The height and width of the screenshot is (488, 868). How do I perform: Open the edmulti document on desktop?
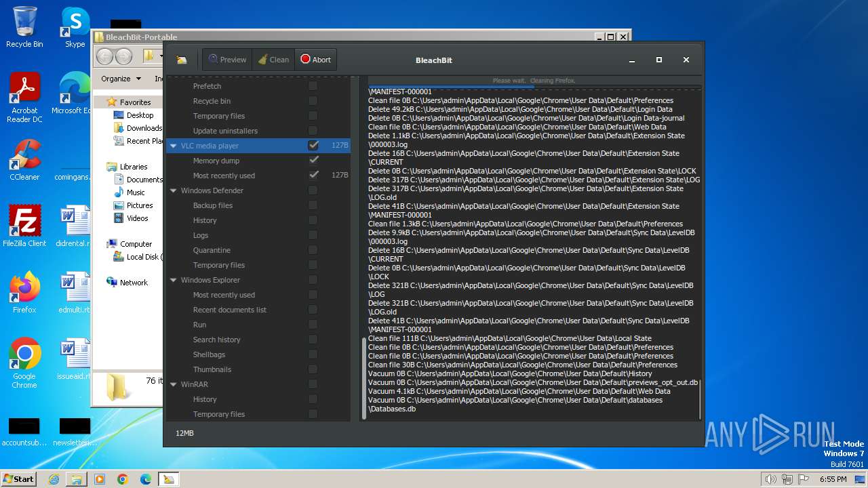click(x=74, y=292)
